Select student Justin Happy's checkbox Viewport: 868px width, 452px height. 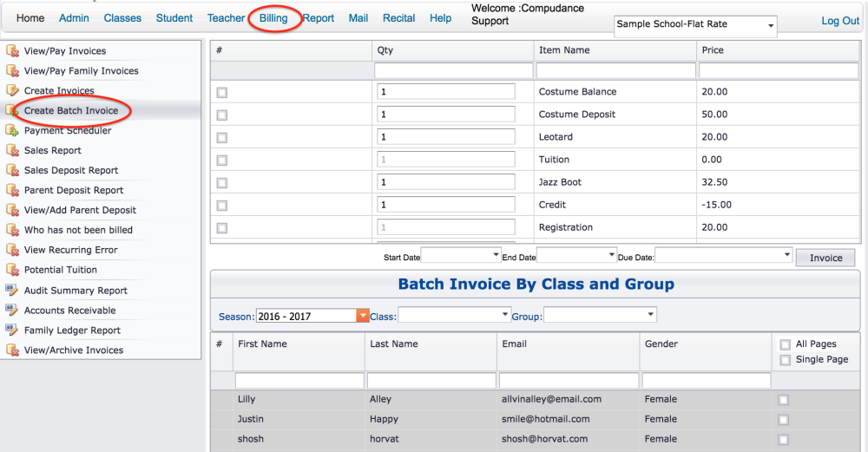click(783, 420)
